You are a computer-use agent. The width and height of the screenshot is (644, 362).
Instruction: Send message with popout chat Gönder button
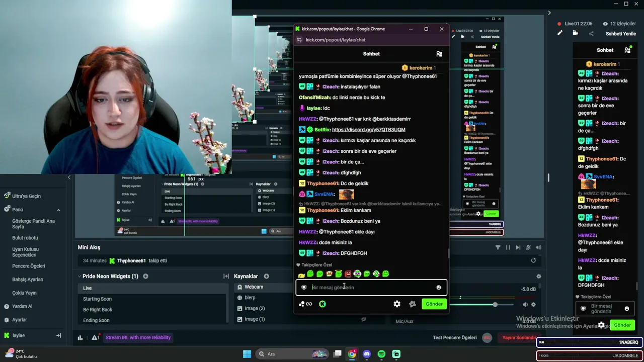434,304
